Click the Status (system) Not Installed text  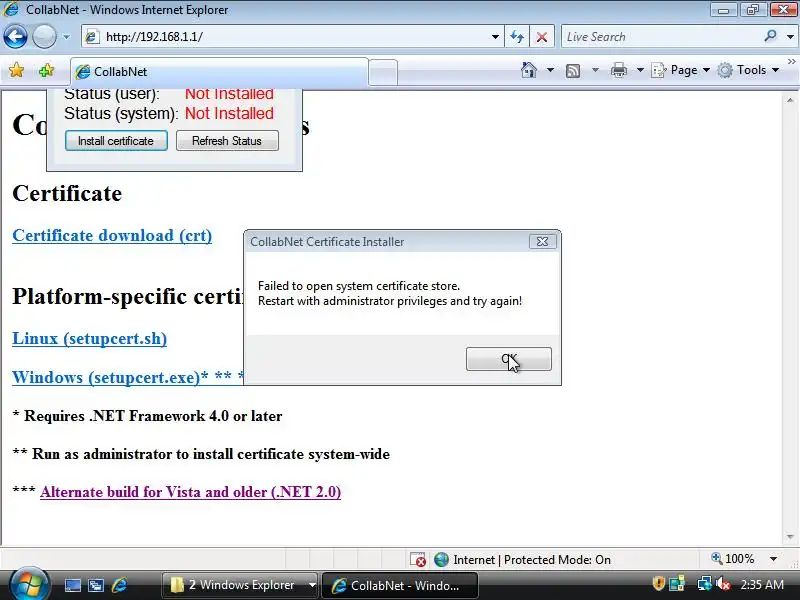pos(229,113)
